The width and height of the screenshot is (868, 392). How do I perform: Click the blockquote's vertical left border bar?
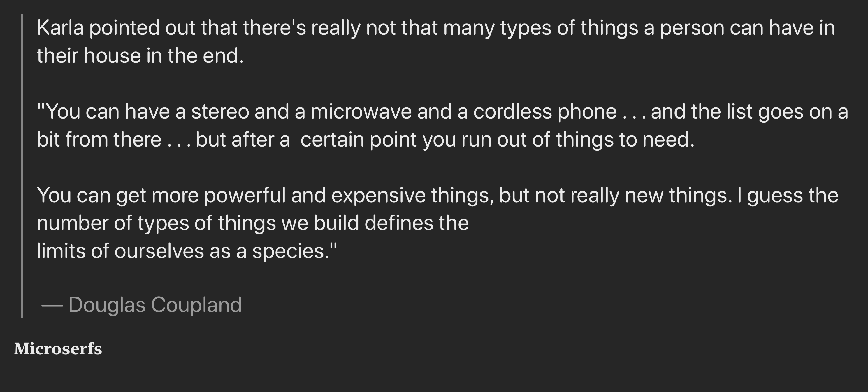pyautogui.click(x=22, y=165)
